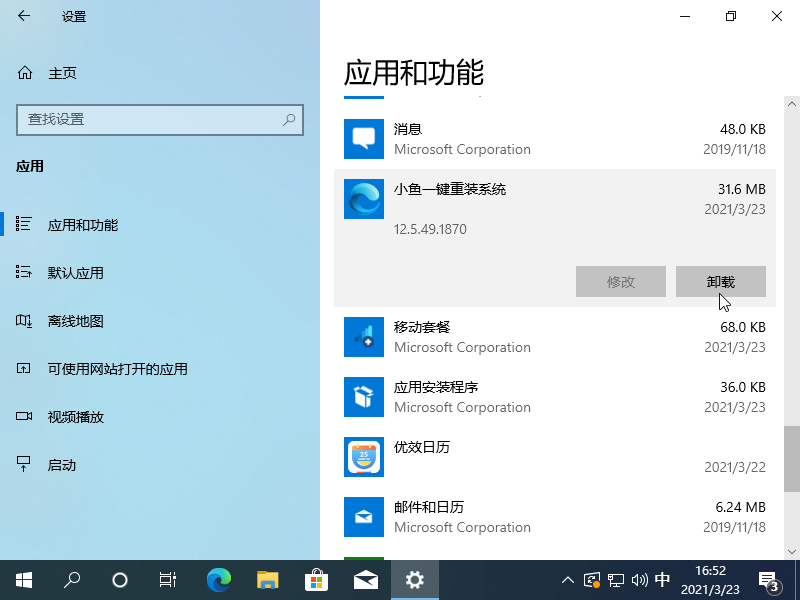Image resolution: width=800 pixels, height=600 pixels.
Task: Open the 启动 menu item
Action: coord(61,465)
